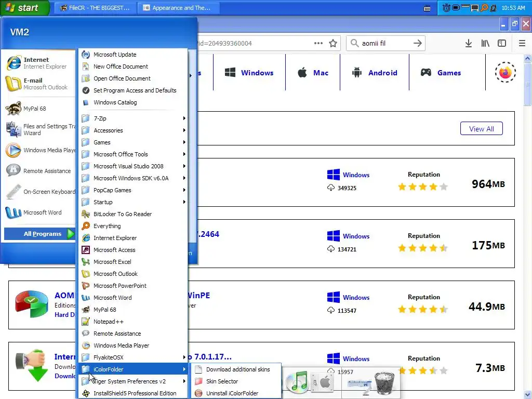Viewport: 532px width, 399px height.
Task: Expand PopCap Games folder
Action: tap(133, 190)
